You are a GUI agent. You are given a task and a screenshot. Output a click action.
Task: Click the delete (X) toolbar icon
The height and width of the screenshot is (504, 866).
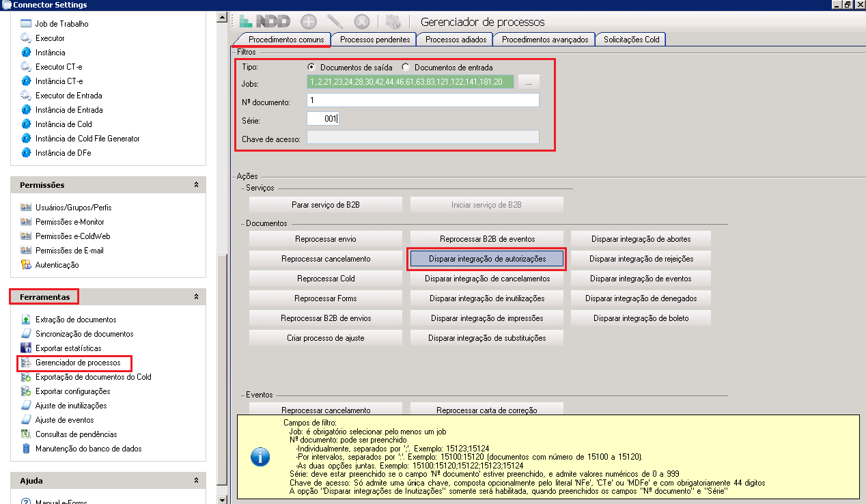coord(361,22)
